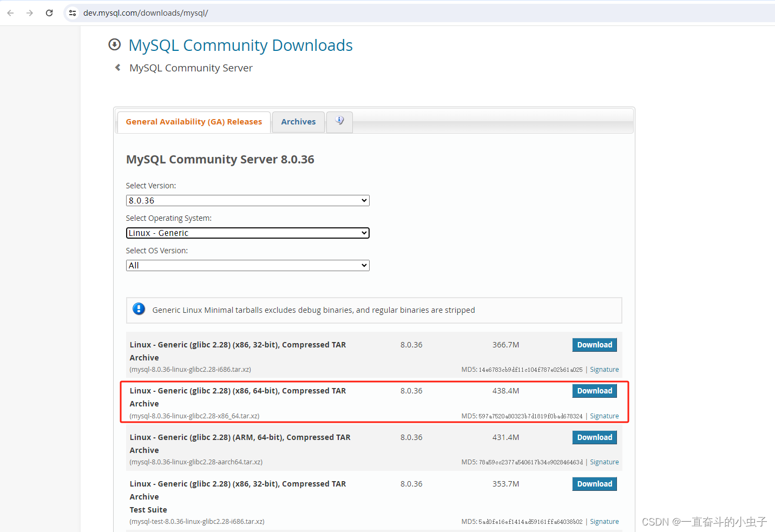The width and height of the screenshot is (775, 532).
Task: Switch to the Archives tab
Action: pyautogui.click(x=298, y=122)
